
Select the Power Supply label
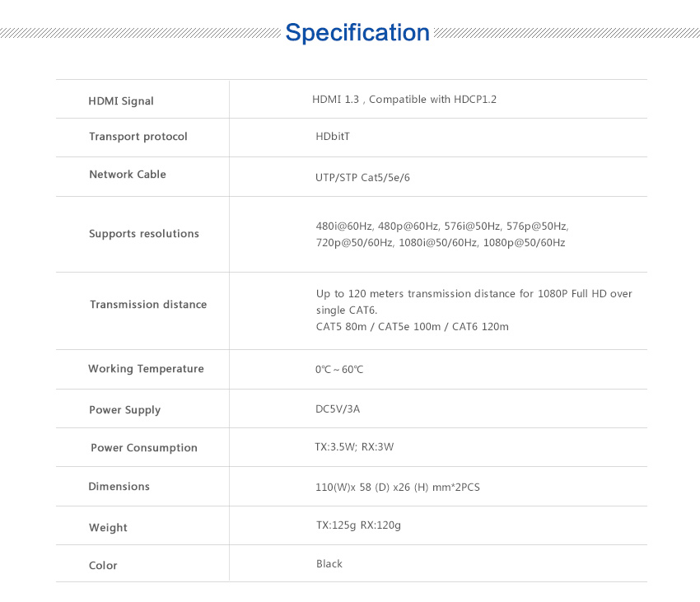[x=125, y=410]
